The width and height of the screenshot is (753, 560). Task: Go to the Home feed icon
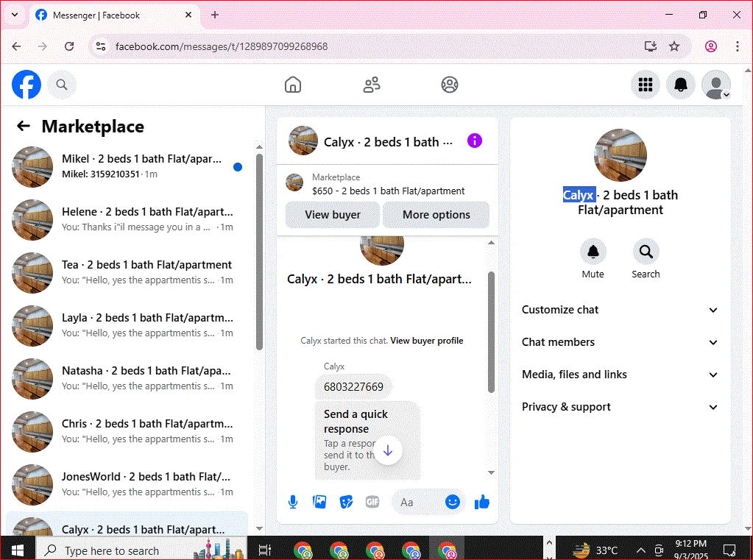(292, 85)
